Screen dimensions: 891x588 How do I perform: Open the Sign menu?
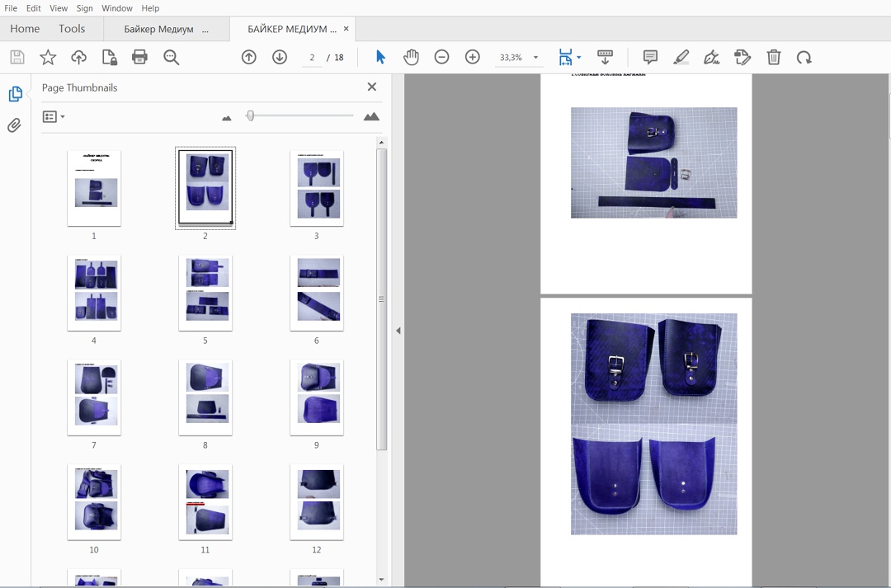[84, 8]
